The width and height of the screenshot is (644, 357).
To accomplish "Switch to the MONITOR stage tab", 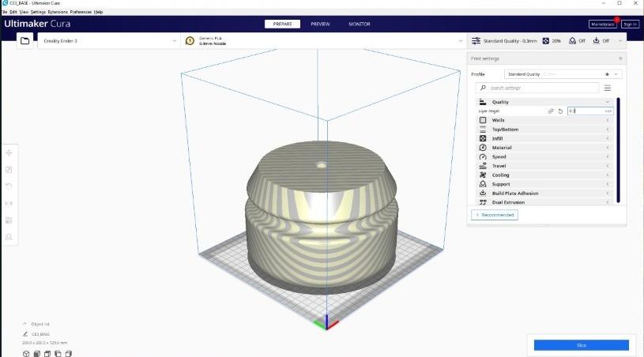I will pyautogui.click(x=360, y=24).
